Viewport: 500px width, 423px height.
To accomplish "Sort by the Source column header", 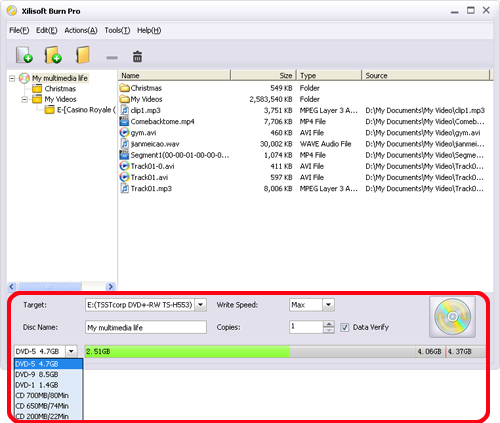I will coord(426,76).
